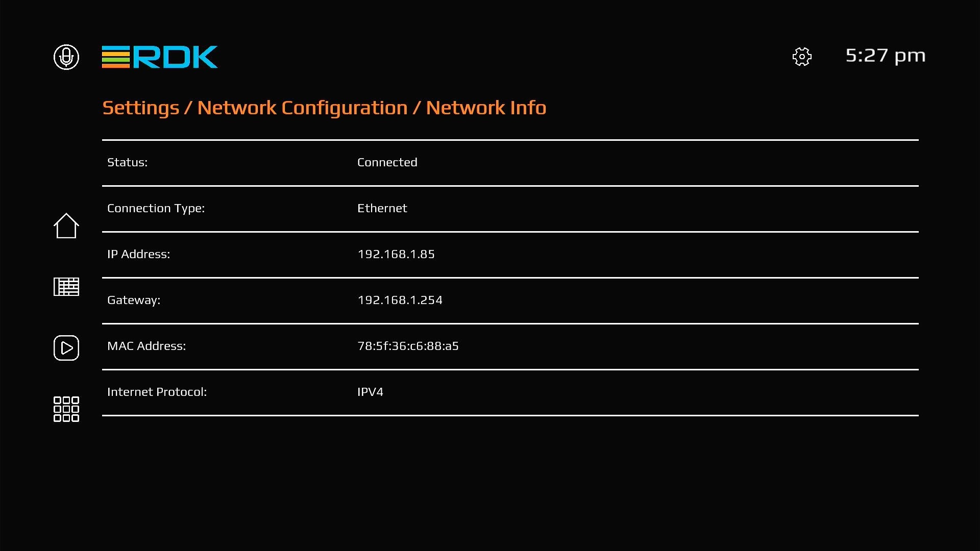980x551 pixels.
Task: Click the Ethernet connection value
Action: coord(382,208)
